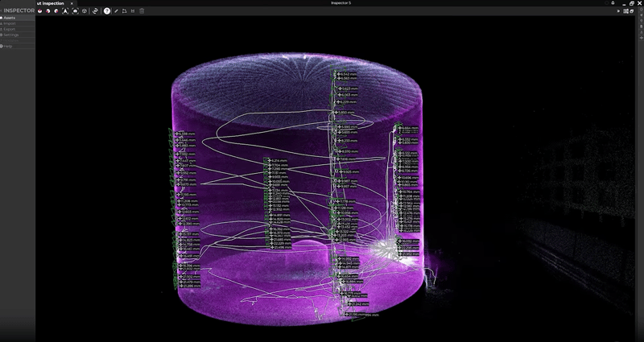Click the trash delete toolbar icon
This screenshot has width=644, height=342.
tap(142, 11)
